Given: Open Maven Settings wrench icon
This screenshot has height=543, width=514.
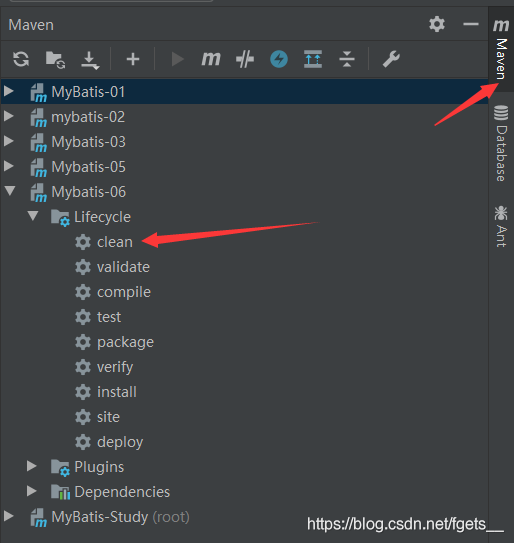Looking at the screenshot, I should pos(391,59).
